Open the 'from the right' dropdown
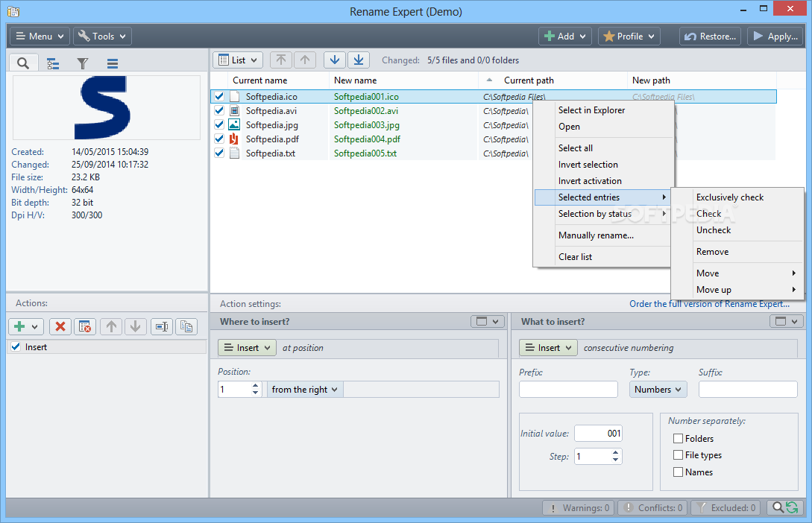 304,390
